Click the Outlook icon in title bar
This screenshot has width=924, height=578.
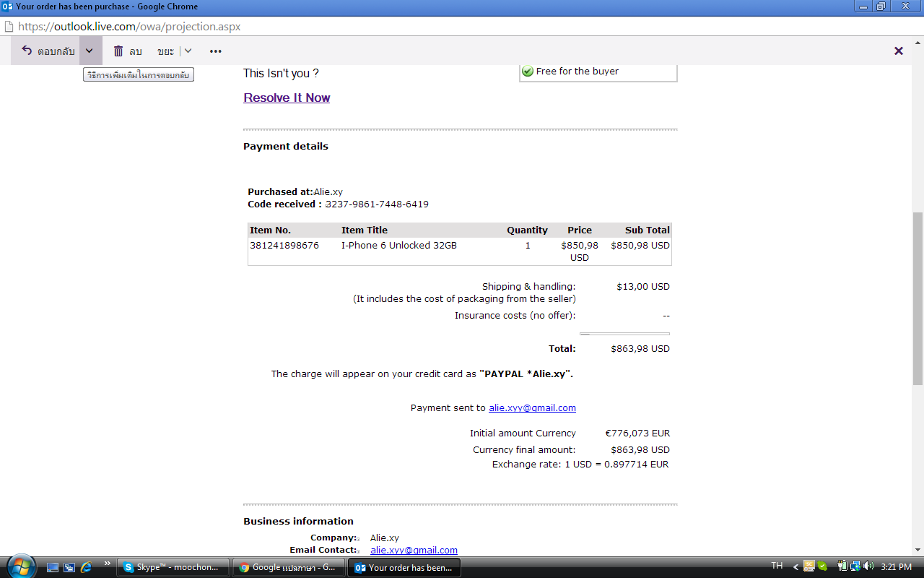point(7,7)
